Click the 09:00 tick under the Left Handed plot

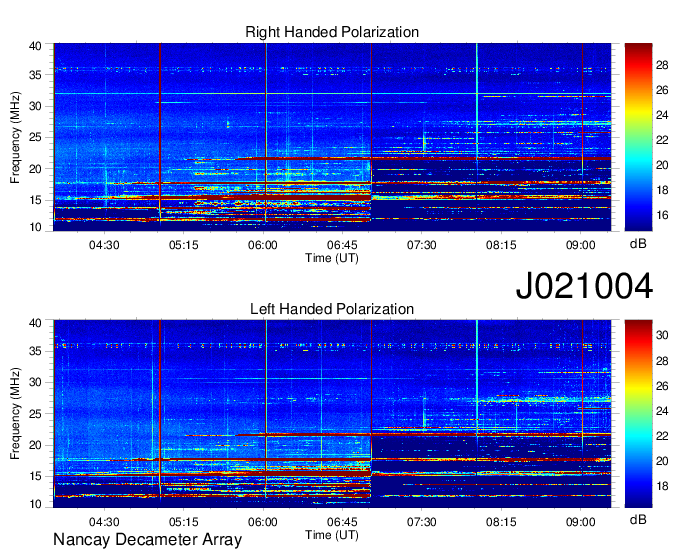coord(581,522)
